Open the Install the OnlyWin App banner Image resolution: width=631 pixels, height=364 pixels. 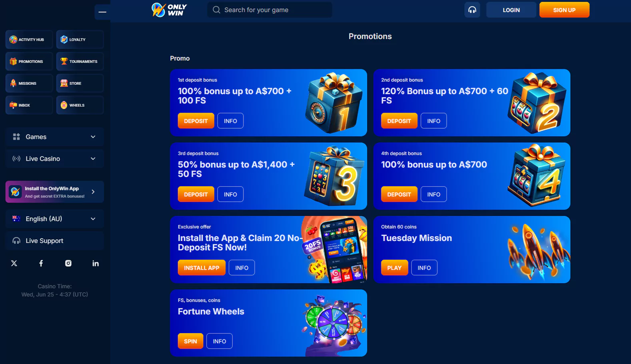pyautogui.click(x=55, y=192)
